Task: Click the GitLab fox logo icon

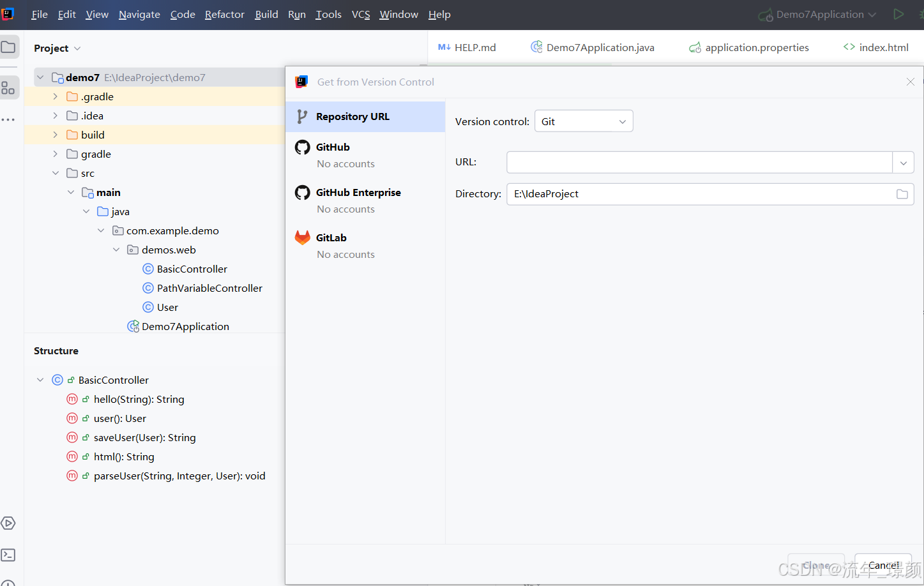Action: (302, 237)
